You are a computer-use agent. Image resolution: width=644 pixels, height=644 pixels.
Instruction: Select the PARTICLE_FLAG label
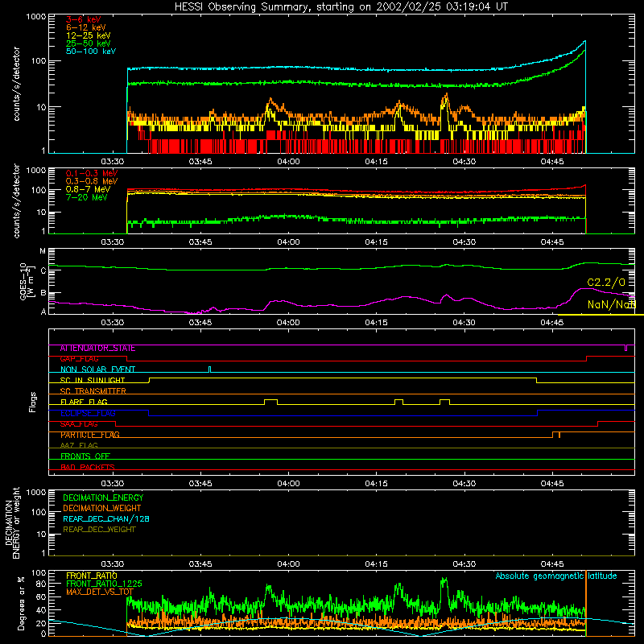[90, 435]
